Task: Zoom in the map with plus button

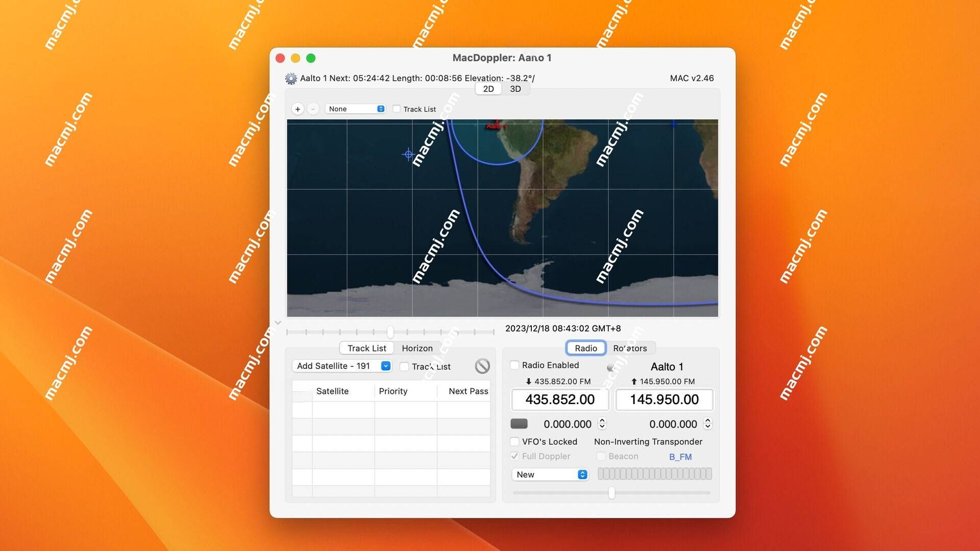Action: (x=298, y=109)
